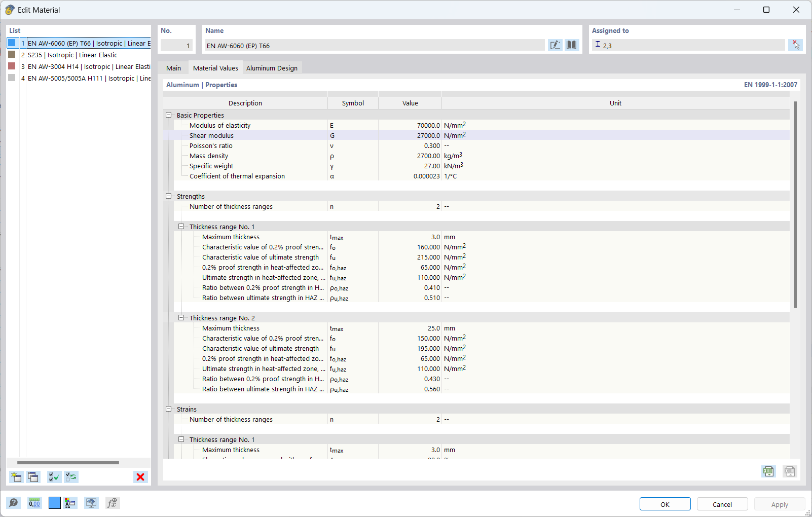Click the color display settings icon
The height and width of the screenshot is (517, 812).
coord(70,503)
